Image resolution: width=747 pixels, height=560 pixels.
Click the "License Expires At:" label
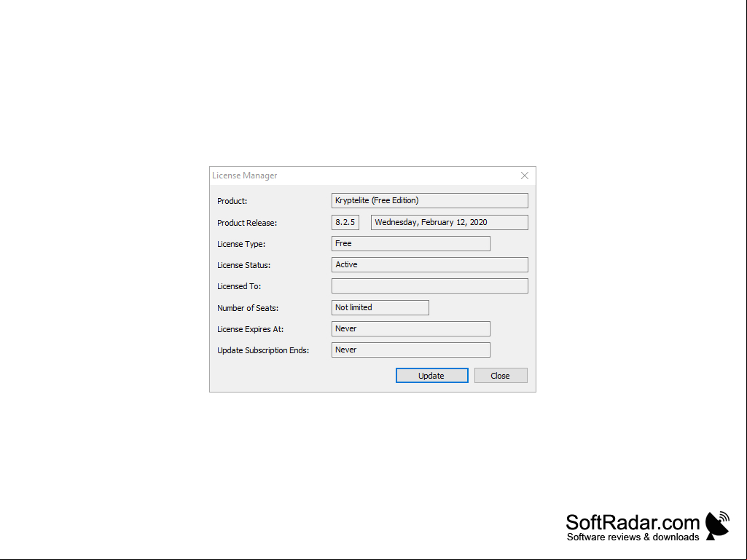(x=250, y=329)
